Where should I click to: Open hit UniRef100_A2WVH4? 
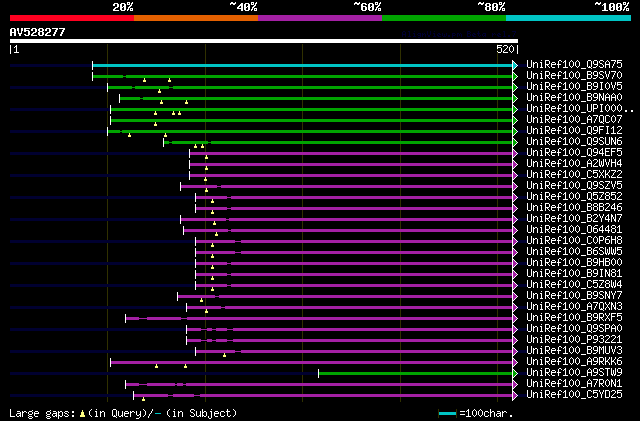(574, 164)
